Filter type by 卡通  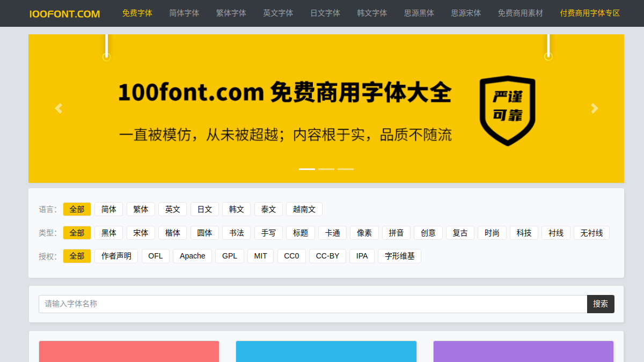point(332,233)
